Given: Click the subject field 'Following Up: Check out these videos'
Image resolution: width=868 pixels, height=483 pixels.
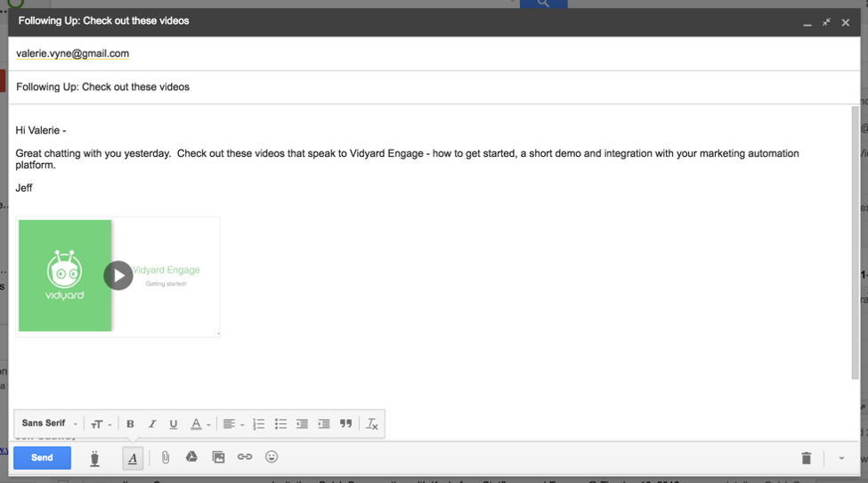Looking at the screenshot, I should coord(434,87).
